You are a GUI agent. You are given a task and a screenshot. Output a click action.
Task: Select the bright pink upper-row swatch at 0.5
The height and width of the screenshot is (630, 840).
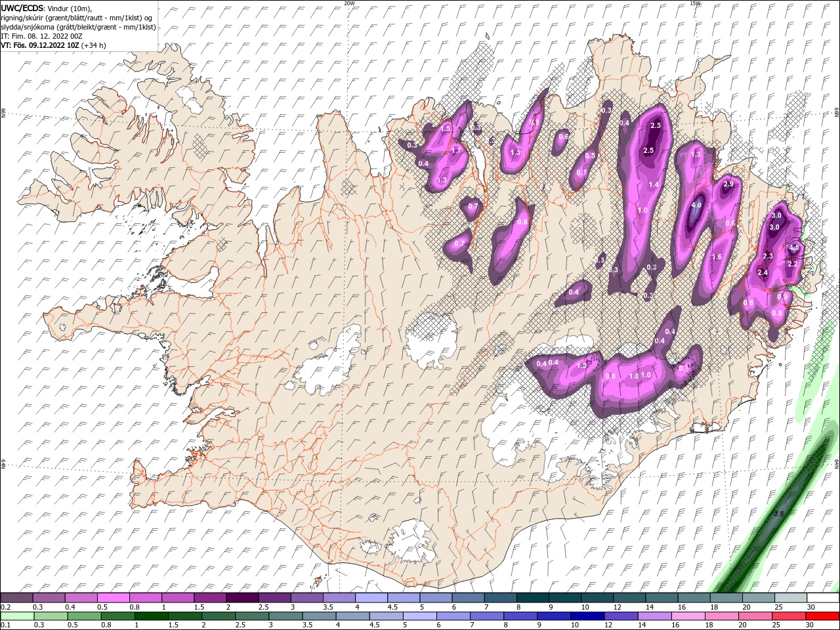point(113,598)
